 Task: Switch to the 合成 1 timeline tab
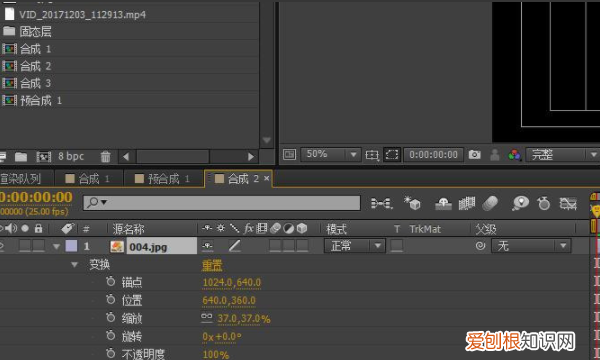click(88, 179)
